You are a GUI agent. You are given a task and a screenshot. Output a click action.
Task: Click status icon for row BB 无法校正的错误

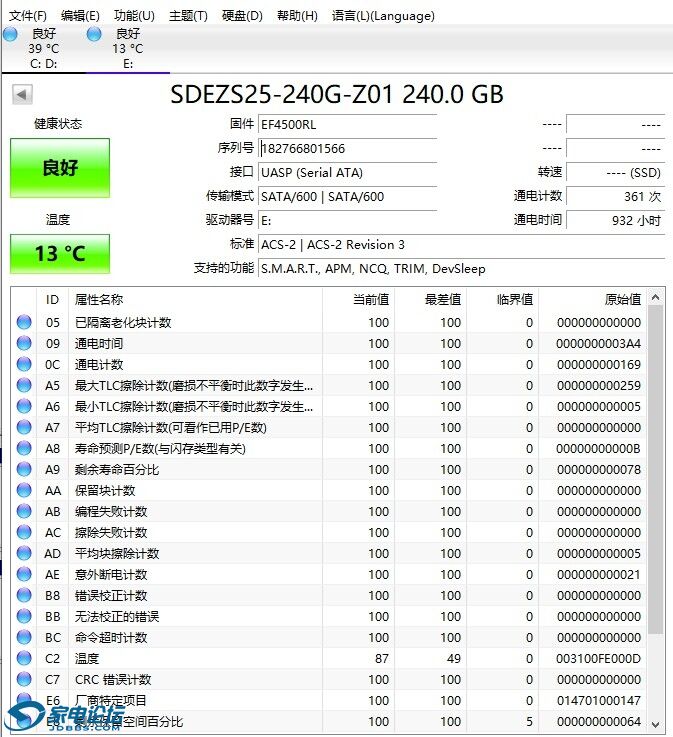[x=24, y=616]
